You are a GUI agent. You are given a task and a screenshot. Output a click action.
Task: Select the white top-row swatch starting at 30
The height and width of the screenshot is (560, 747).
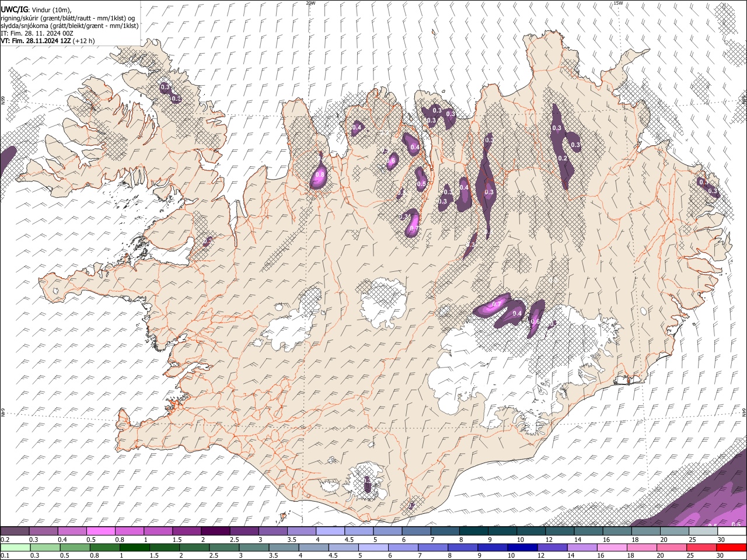point(732,531)
